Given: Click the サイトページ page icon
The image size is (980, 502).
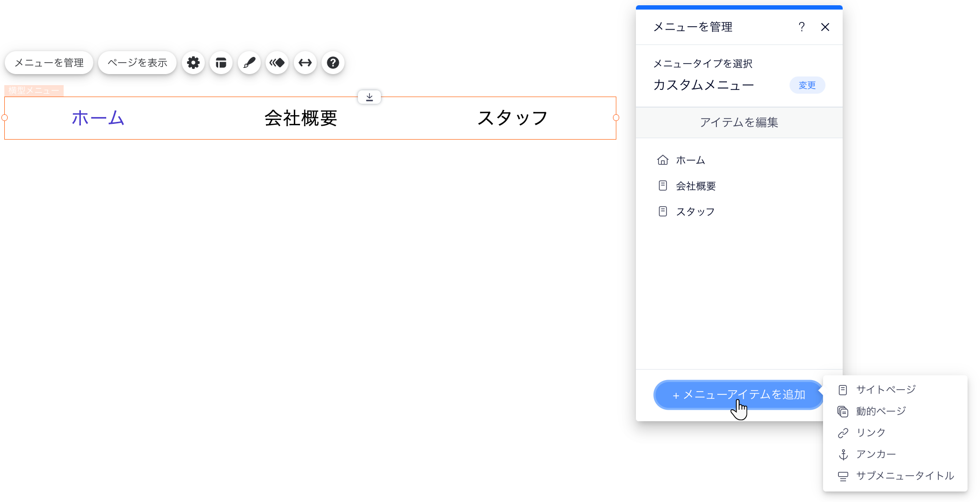Looking at the screenshot, I should click(843, 390).
